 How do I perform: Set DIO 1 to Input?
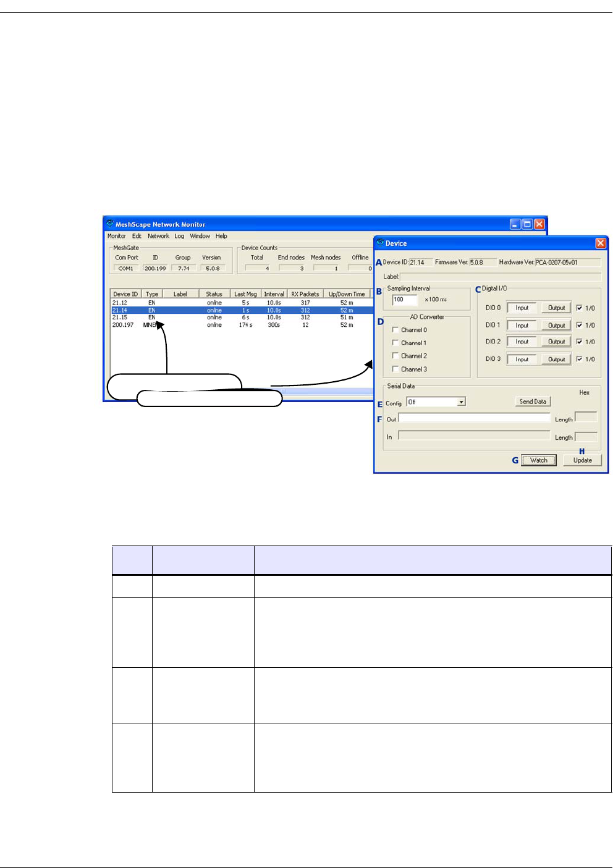point(522,325)
